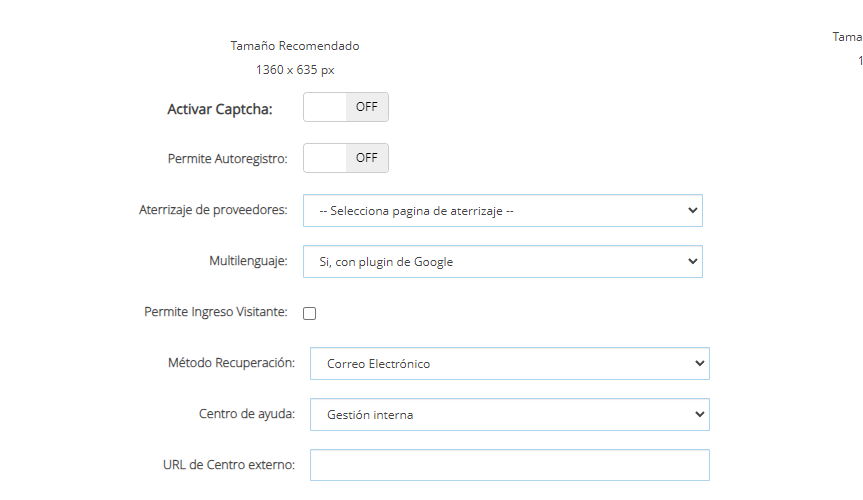Toggle the Activar Captcha switch
This screenshot has width=863, height=500.
[x=345, y=107]
